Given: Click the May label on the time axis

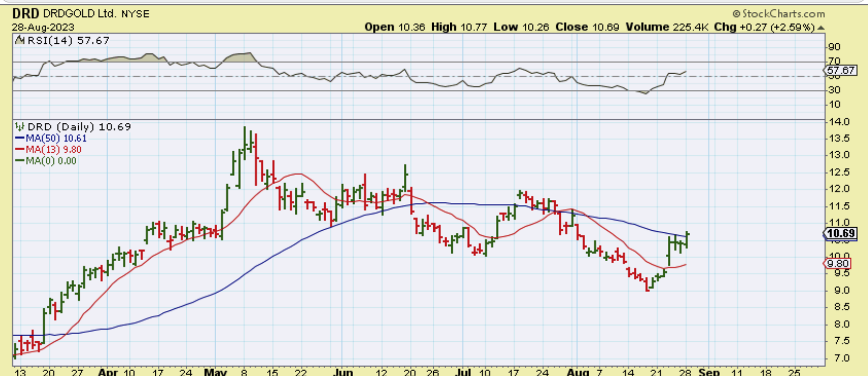Looking at the screenshot, I should click(215, 372).
